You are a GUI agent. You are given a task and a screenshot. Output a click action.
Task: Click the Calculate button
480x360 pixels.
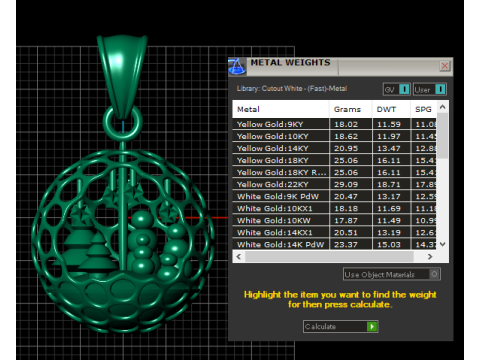(x=340, y=326)
